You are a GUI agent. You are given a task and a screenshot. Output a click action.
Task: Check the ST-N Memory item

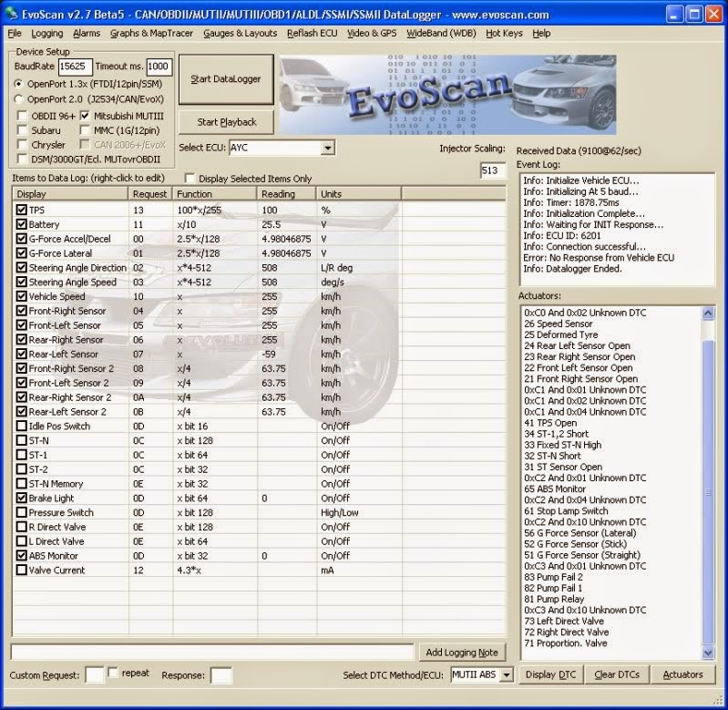(21, 483)
